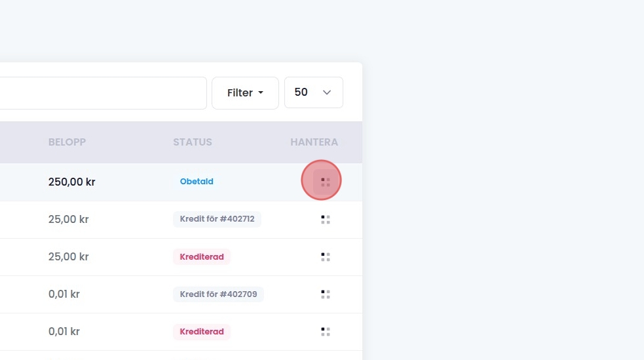Sort by the STATUS column header
Image resolution: width=644 pixels, height=360 pixels.
(193, 142)
